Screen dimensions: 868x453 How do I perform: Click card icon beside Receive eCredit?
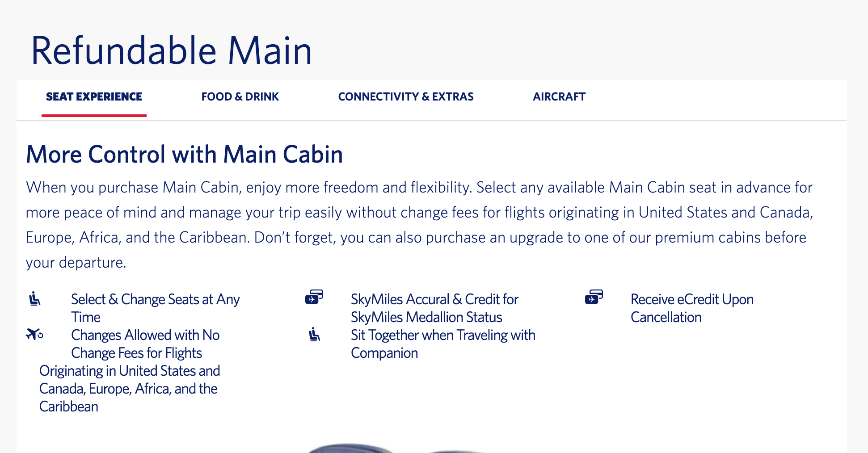[594, 297]
